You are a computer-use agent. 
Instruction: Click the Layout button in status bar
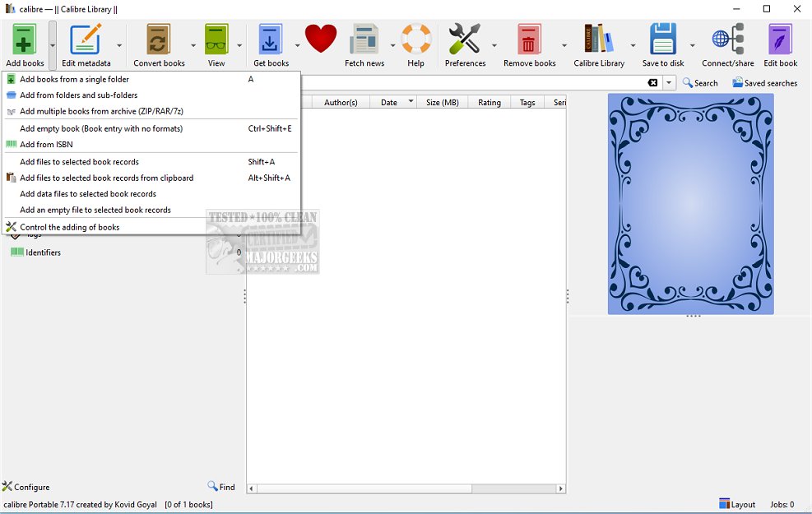[737, 504]
